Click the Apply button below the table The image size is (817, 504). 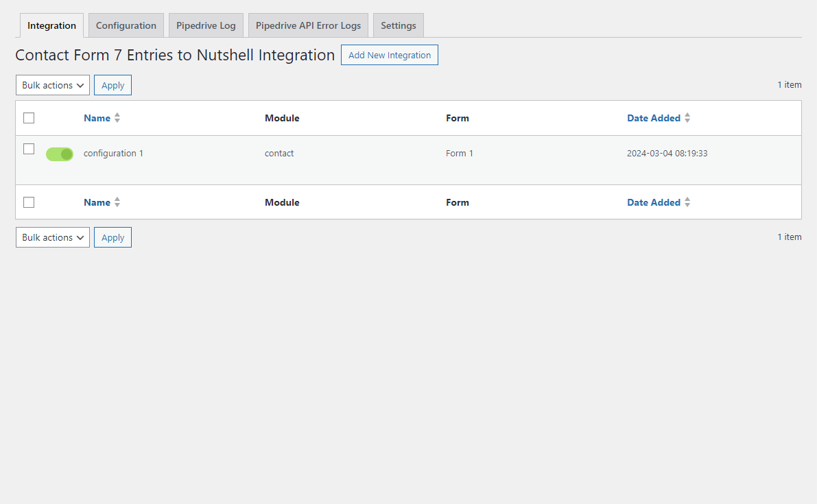coord(113,237)
